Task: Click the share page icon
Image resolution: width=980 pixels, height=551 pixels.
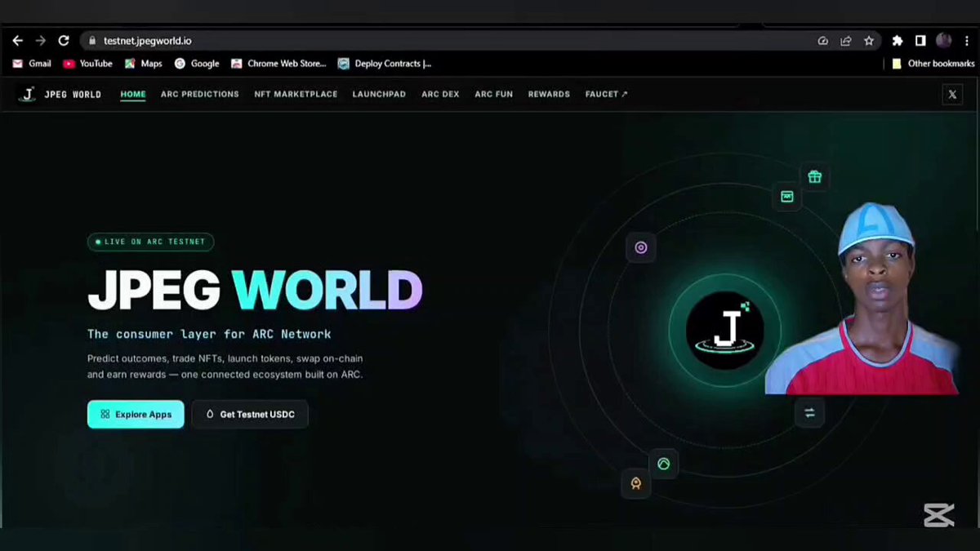Action: (846, 41)
